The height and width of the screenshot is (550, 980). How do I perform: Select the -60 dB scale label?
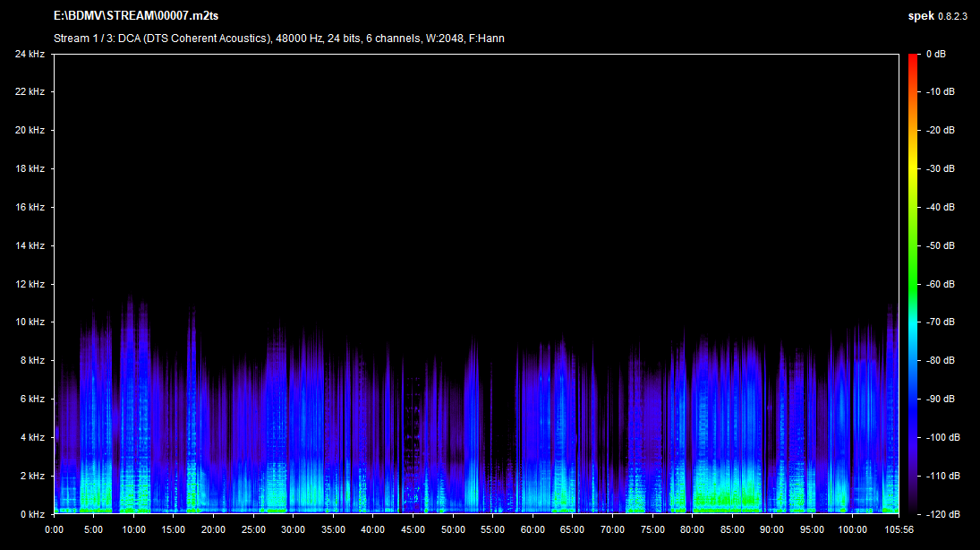[940, 284]
